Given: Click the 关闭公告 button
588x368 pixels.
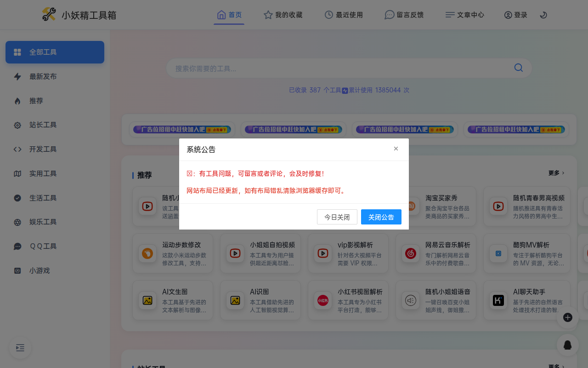Looking at the screenshot, I should 381,217.
